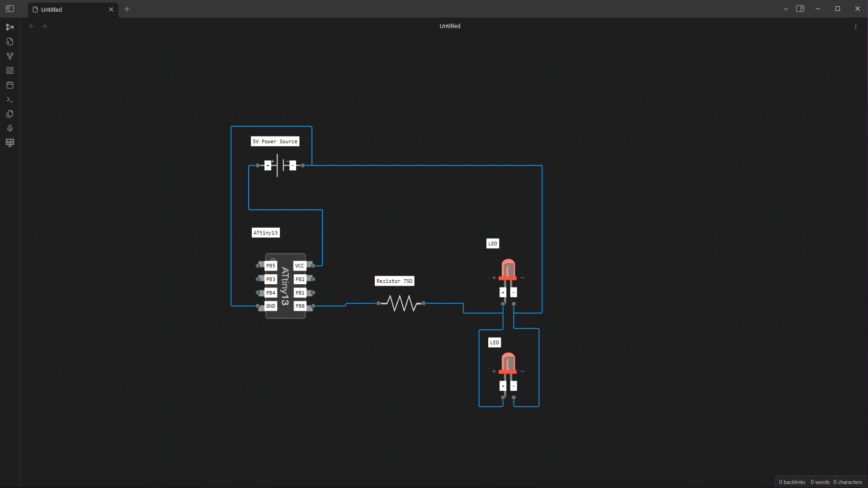This screenshot has height=488, width=868.
Task: Click the VCC pin label
Action: pyautogui.click(x=300, y=266)
